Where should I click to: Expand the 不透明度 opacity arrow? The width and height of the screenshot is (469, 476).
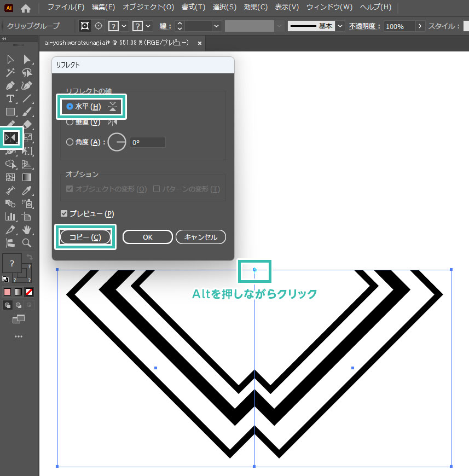point(420,26)
